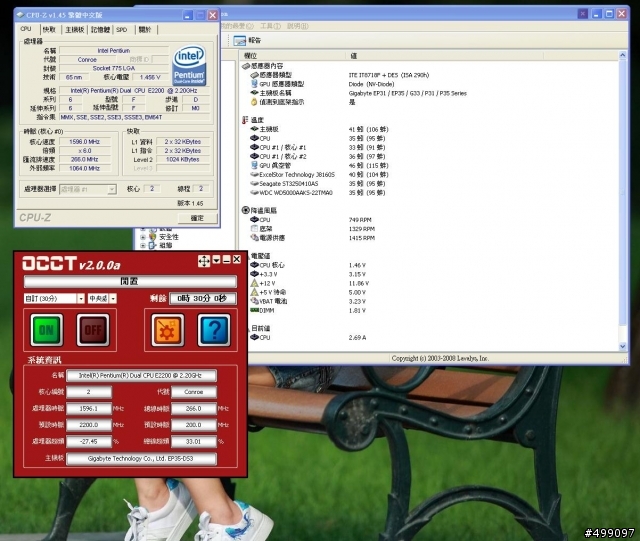The width and height of the screenshot is (640, 541).
Task: Click the 底架 fan row icon
Action: tap(254, 229)
